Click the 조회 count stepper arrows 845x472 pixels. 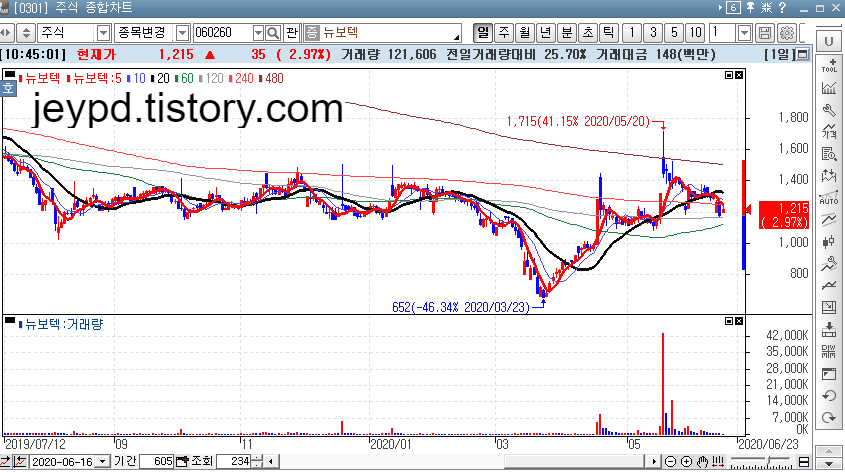257,462
